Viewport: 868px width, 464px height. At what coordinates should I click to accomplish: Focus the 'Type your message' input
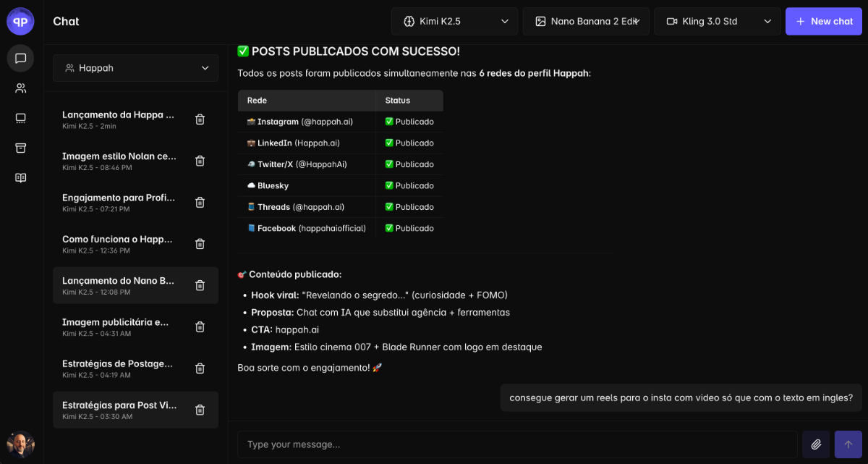(517, 444)
